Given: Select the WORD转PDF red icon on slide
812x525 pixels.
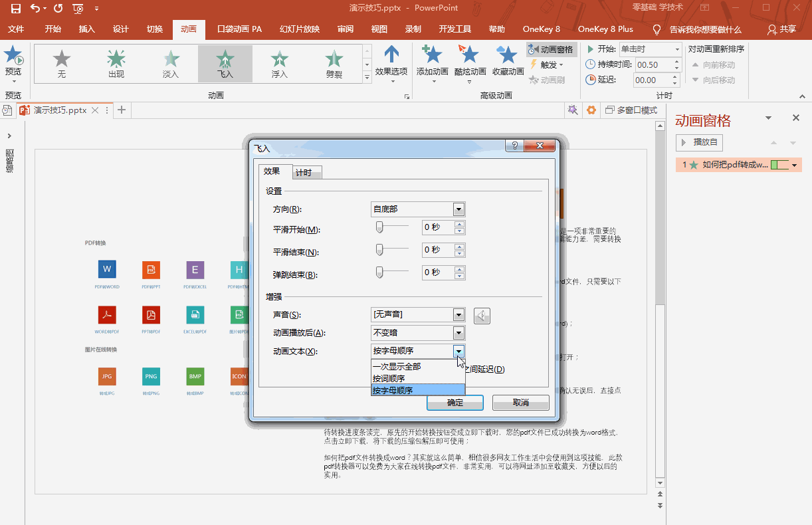Looking at the screenshot, I should (x=107, y=314).
